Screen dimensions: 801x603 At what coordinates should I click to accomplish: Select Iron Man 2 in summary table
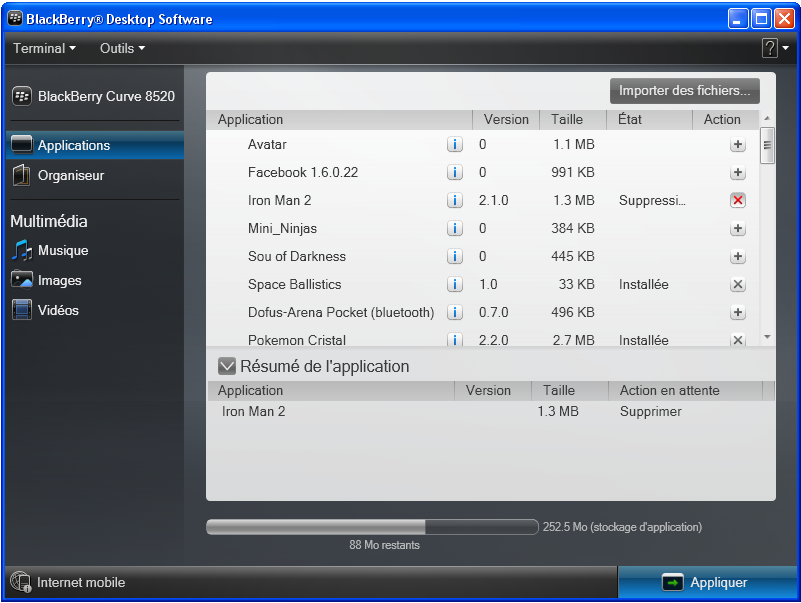(253, 411)
